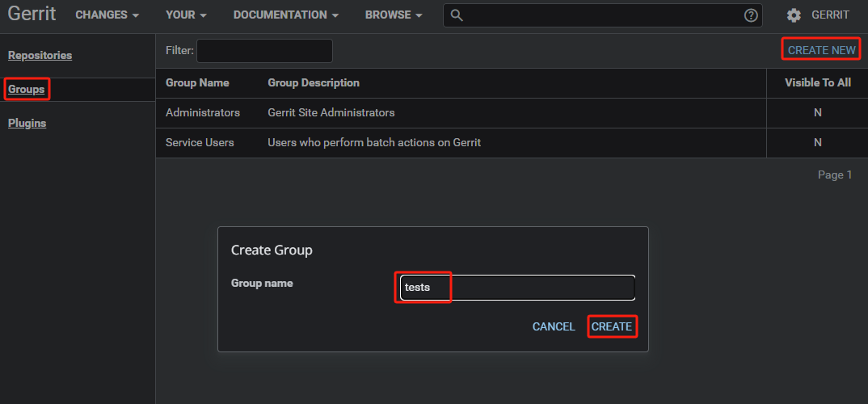Click the CREATE NEW button
Screen dimensions: 868x404
821,50
